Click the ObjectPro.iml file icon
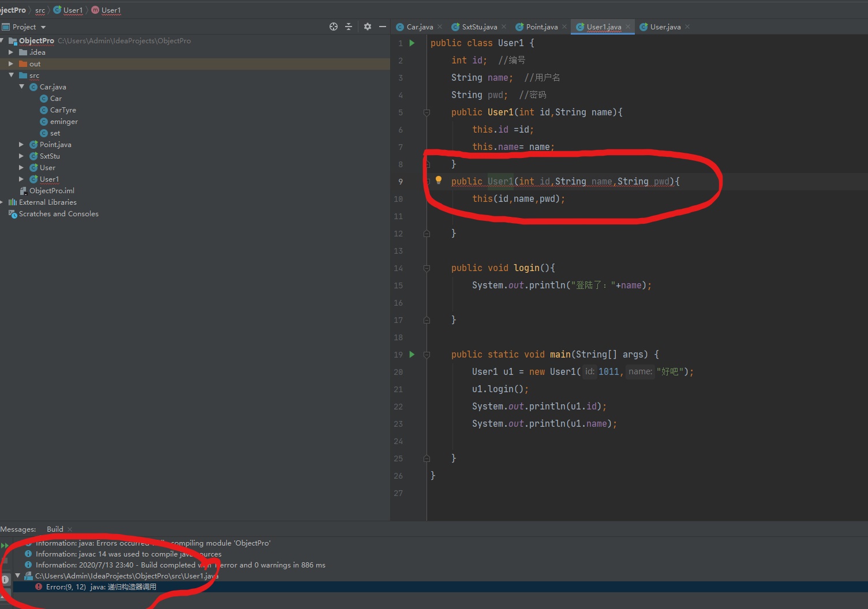This screenshot has width=868, height=609. (23, 191)
